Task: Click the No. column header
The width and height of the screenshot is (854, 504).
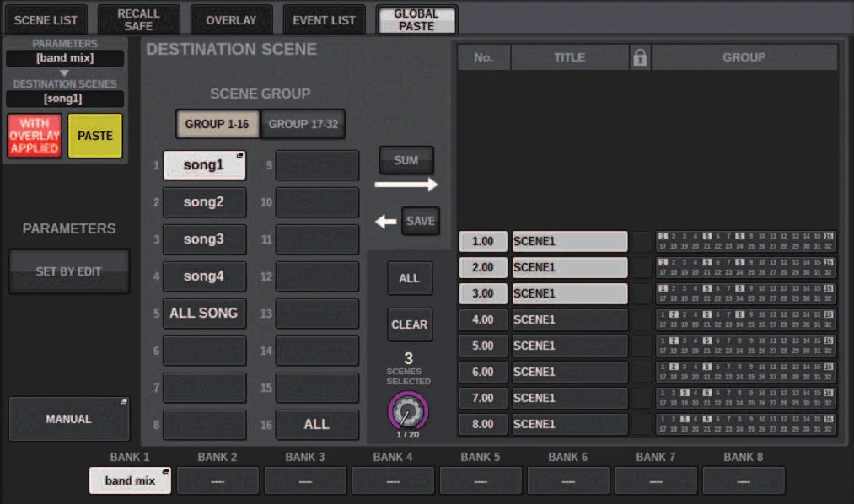Action: 484,57
